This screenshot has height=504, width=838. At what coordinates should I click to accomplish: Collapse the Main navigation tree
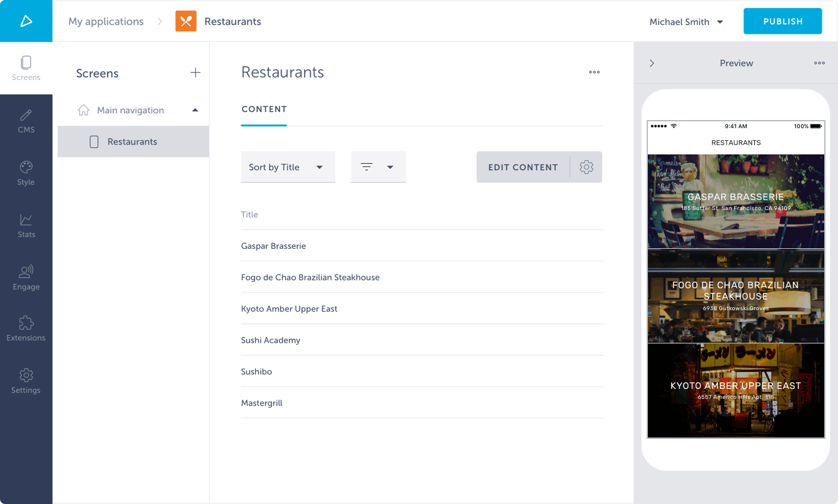pyautogui.click(x=195, y=110)
